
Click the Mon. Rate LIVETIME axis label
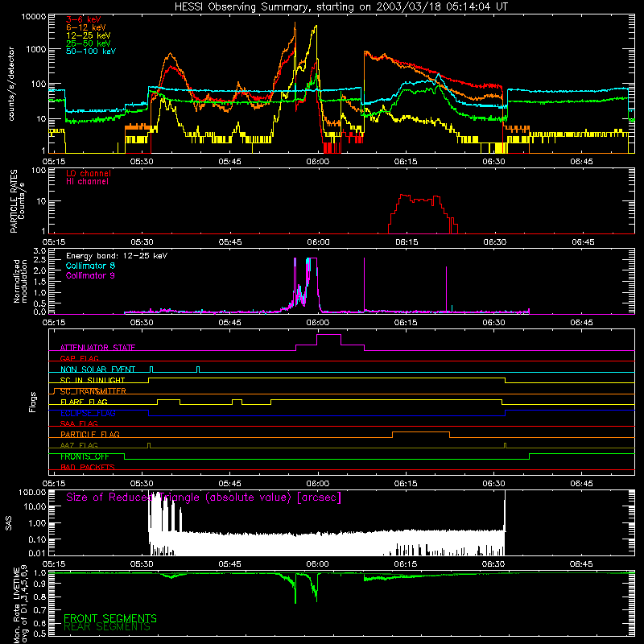21,605
